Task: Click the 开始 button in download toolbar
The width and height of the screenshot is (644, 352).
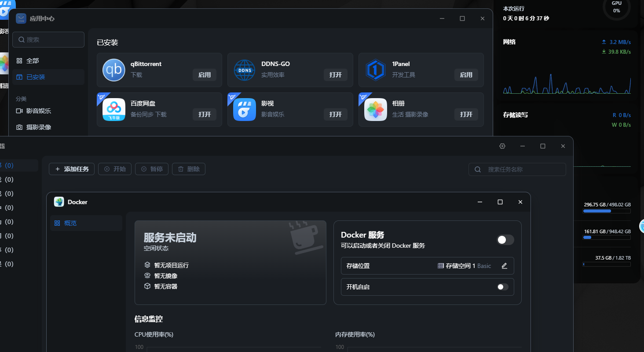Action: coord(115,169)
